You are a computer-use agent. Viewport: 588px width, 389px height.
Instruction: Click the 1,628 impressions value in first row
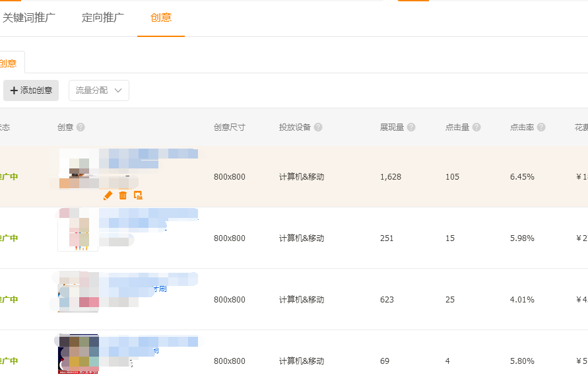pyautogui.click(x=391, y=176)
